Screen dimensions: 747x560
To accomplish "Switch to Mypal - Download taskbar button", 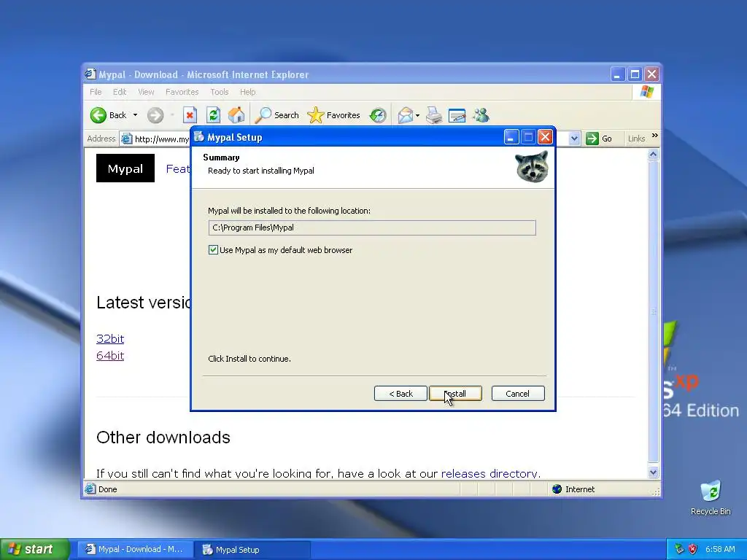I will click(x=135, y=550).
